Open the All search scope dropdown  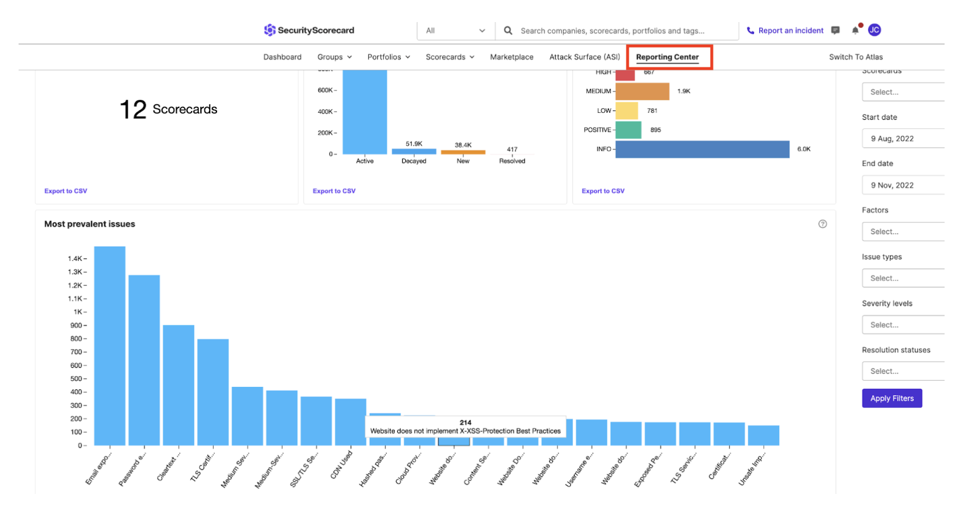[x=455, y=30]
